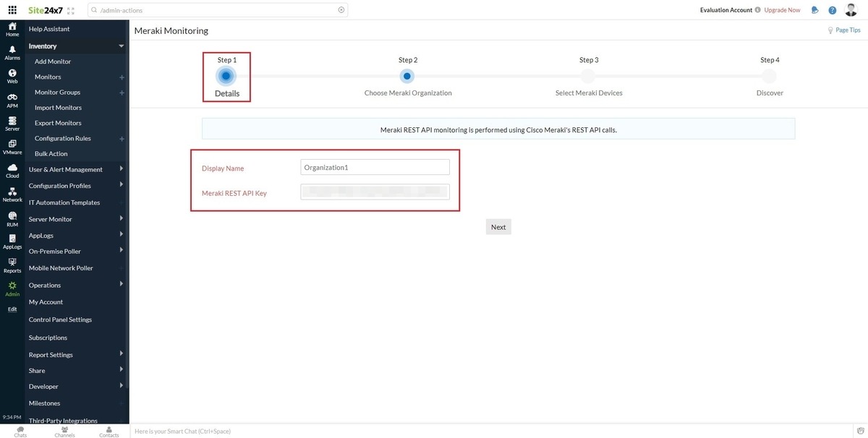Open the announcements icon in the header

[x=815, y=10]
